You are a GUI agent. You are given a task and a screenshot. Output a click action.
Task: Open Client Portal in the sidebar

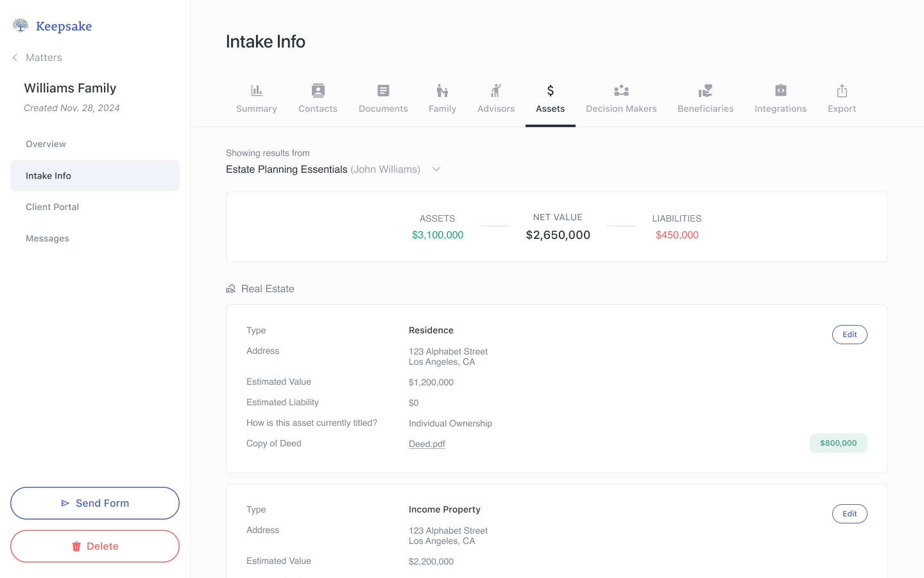(53, 207)
